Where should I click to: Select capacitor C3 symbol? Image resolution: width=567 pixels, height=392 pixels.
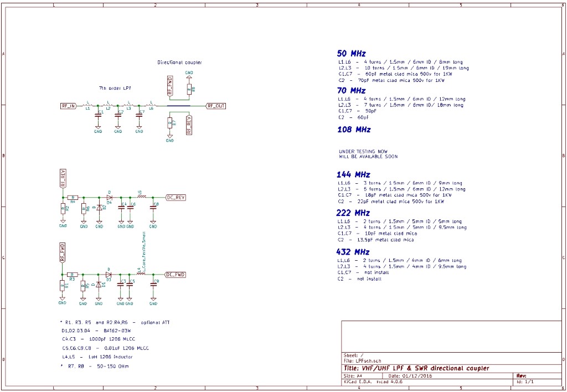[120, 285]
